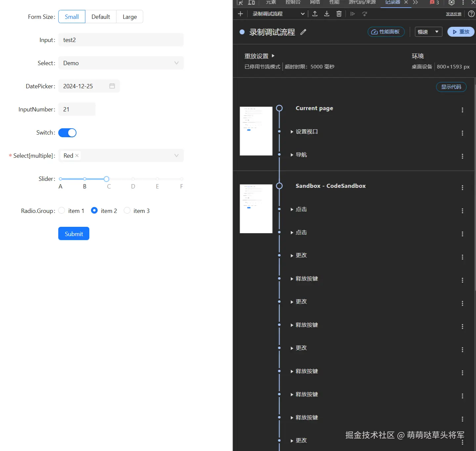Click the slider handle near mark C

click(107, 179)
